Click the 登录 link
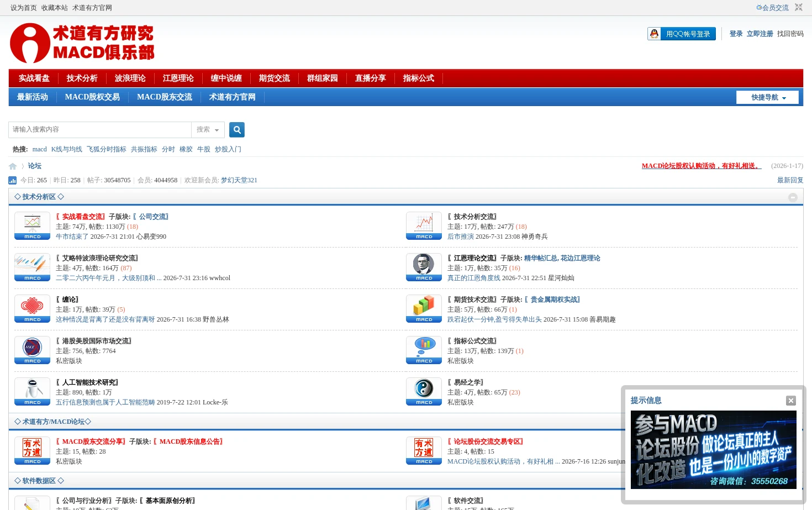The width and height of the screenshot is (812, 510). (736, 34)
